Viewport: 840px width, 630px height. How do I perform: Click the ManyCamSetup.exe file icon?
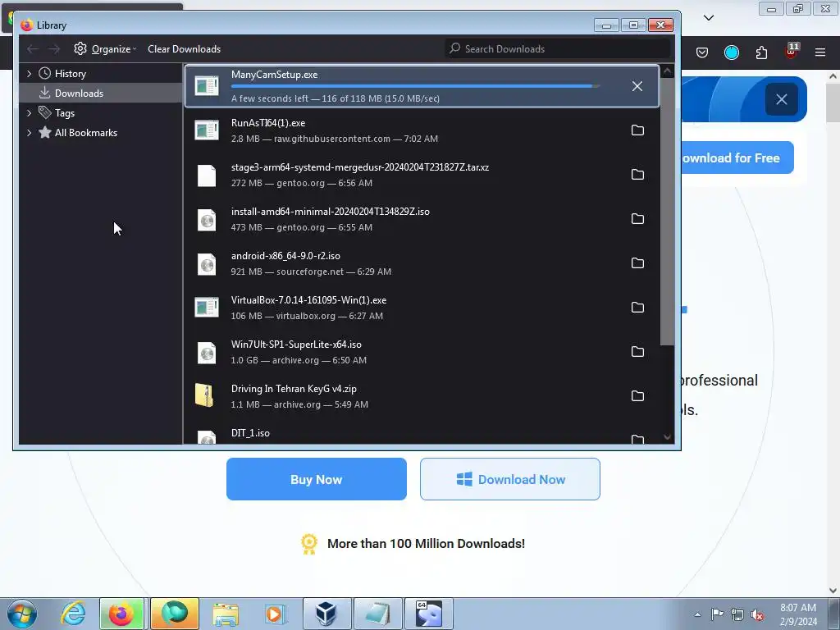click(207, 85)
